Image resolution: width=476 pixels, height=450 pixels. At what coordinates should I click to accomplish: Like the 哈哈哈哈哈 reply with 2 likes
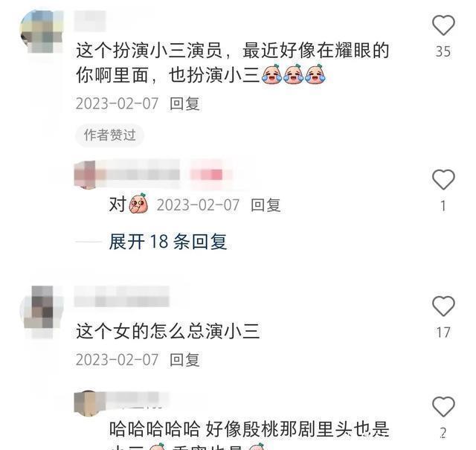443,407
